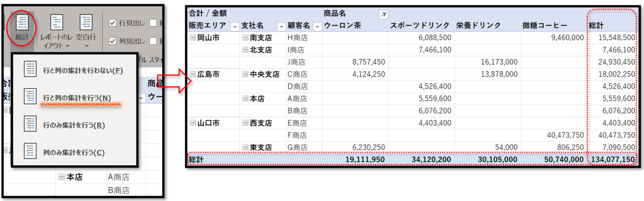Tick the unchecked box right of 列見出し
The height and width of the screenshot is (201, 644).
pos(153,41)
